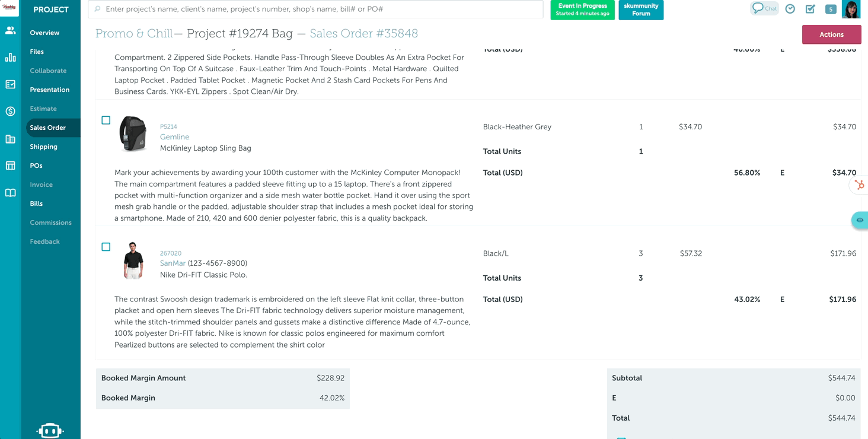
Task: Click the checklist icon in left rail
Action: point(10,84)
